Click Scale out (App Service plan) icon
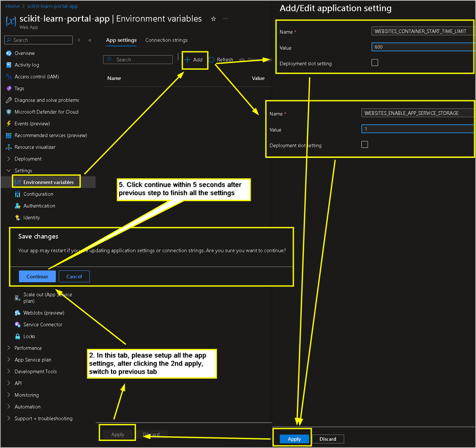This screenshot has width=476, height=448. pos(18,298)
